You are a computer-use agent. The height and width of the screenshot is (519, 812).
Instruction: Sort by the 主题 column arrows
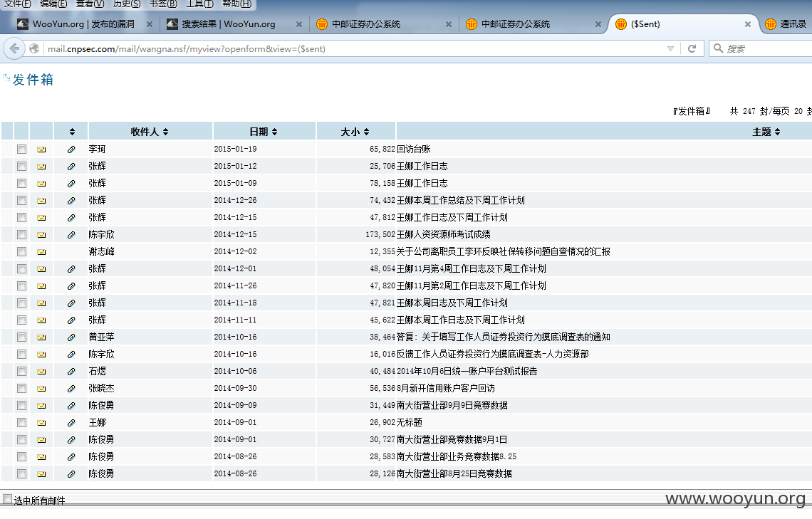pyautogui.click(x=777, y=132)
